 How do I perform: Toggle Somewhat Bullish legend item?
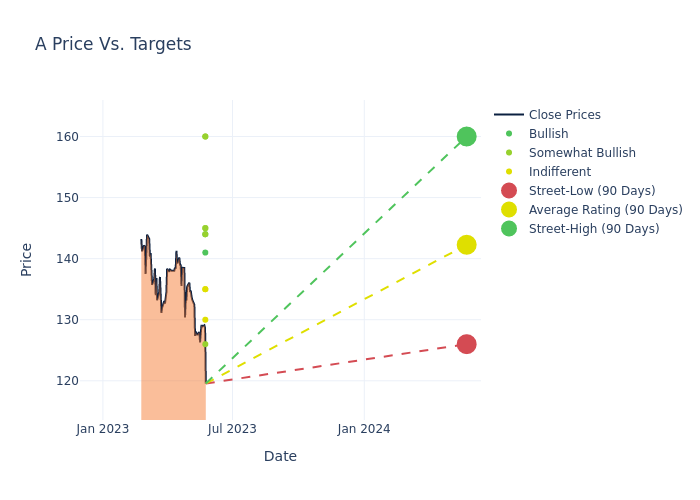coord(582,153)
